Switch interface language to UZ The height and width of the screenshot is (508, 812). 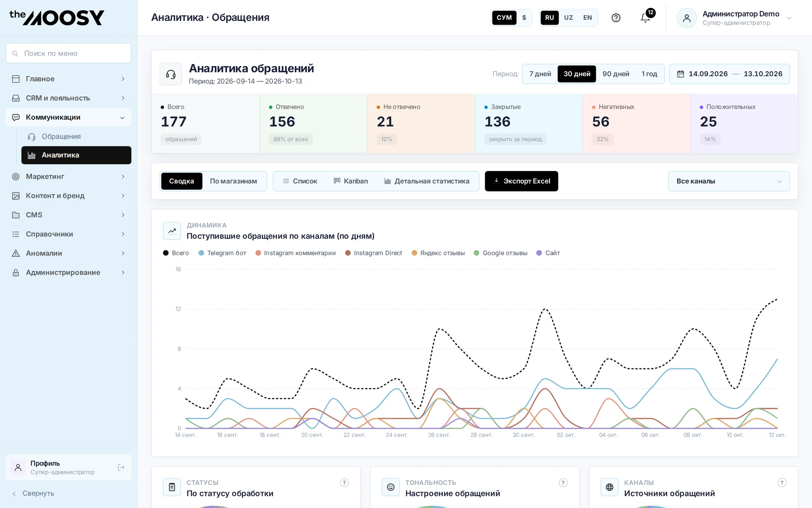pyautogui.click(x=568, y=18)
